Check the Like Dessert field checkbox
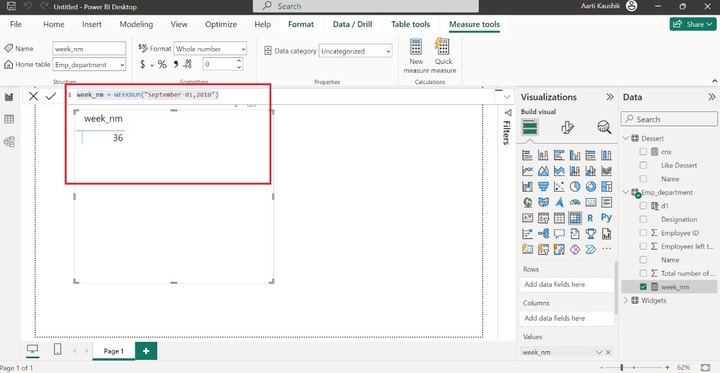 click(643, 165)
